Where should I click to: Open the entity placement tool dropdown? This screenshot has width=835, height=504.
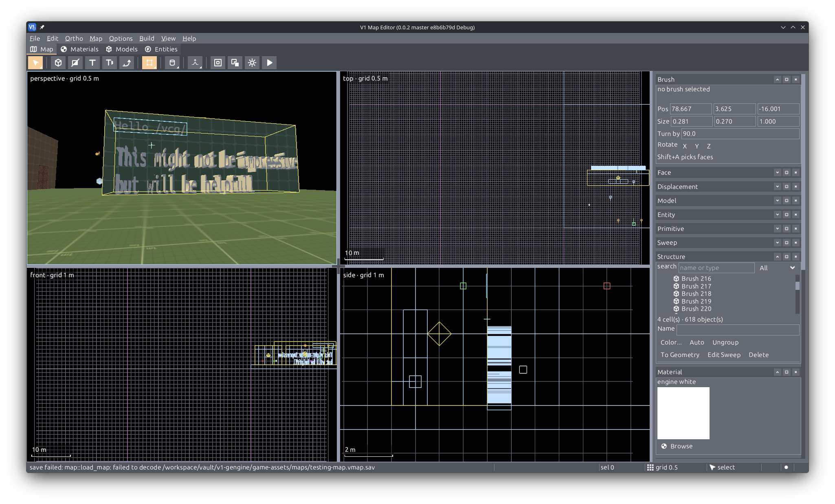pyautogui.click(x=195, y=63)
